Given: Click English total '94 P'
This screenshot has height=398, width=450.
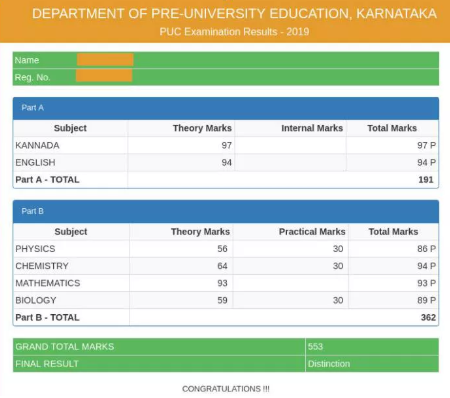Looking at the screenshot, I should pos(426,162).
